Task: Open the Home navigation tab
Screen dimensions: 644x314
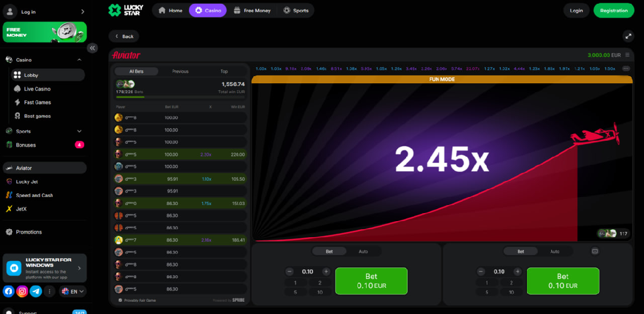Action: click(170, 10)
